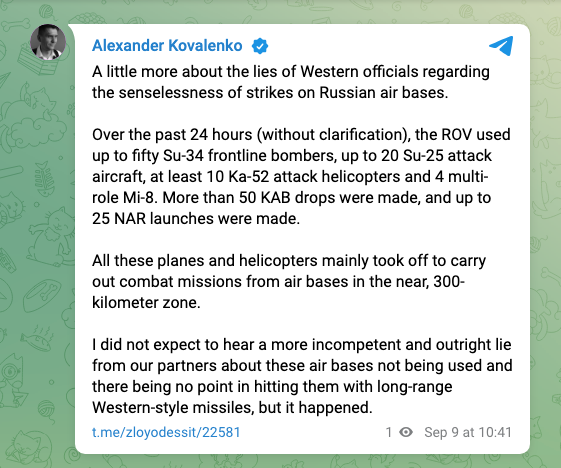Click the paragraph starting Over the past 24 hours

(301, 176)
